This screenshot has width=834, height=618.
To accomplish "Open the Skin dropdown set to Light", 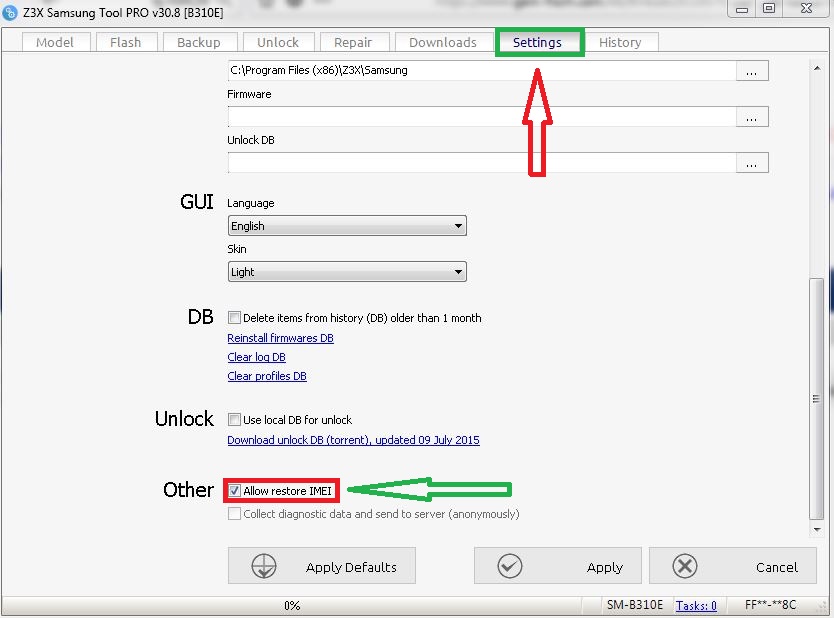I will [x=347, y=272].
